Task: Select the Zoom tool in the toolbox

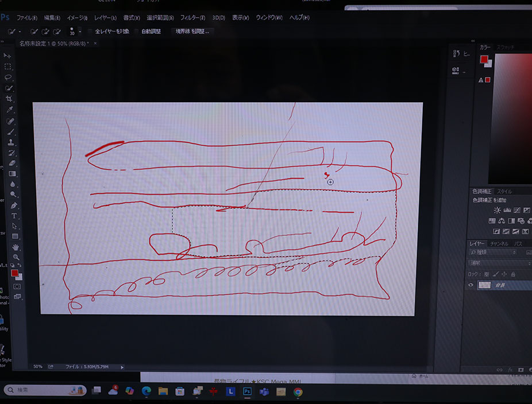Action: pos(16,257)
